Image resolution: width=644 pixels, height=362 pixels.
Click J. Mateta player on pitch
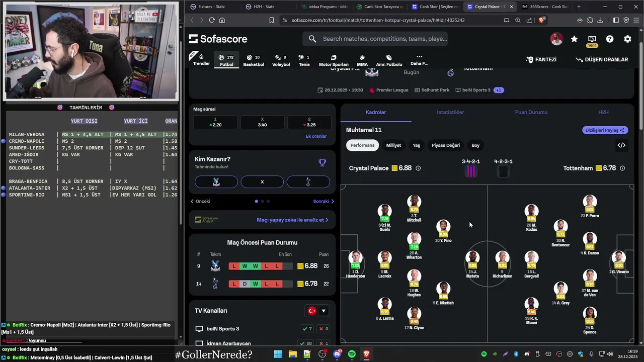click(472, 264)
